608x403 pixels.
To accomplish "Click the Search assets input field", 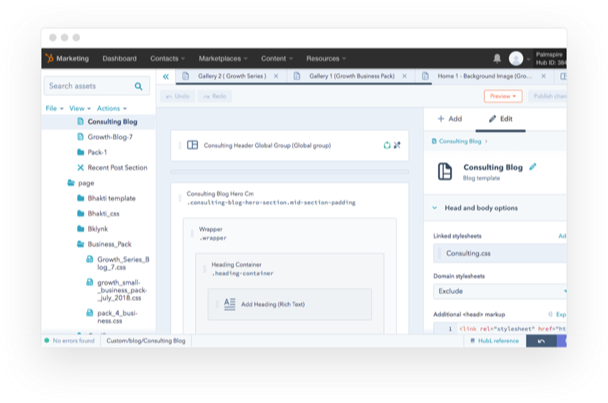I will point(90,86).
